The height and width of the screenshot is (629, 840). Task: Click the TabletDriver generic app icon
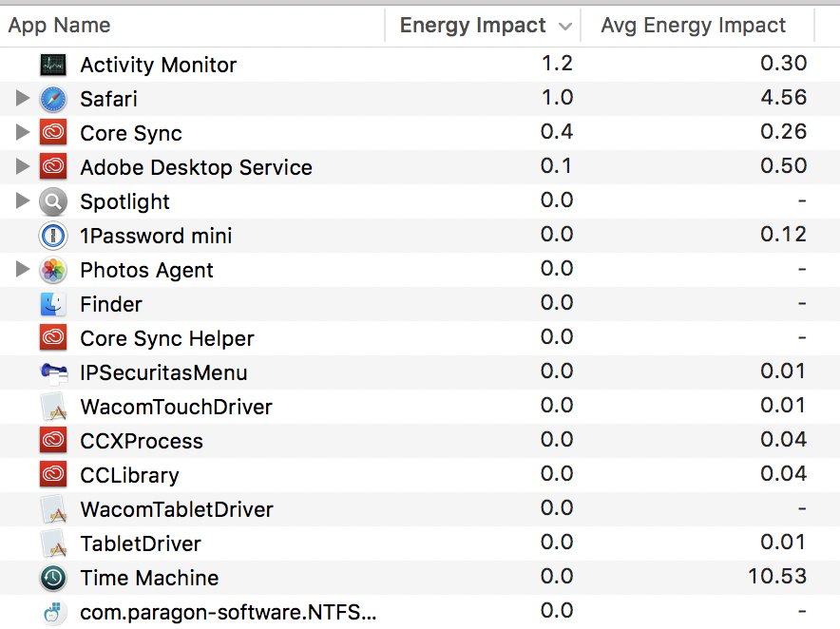pos(53,543)
